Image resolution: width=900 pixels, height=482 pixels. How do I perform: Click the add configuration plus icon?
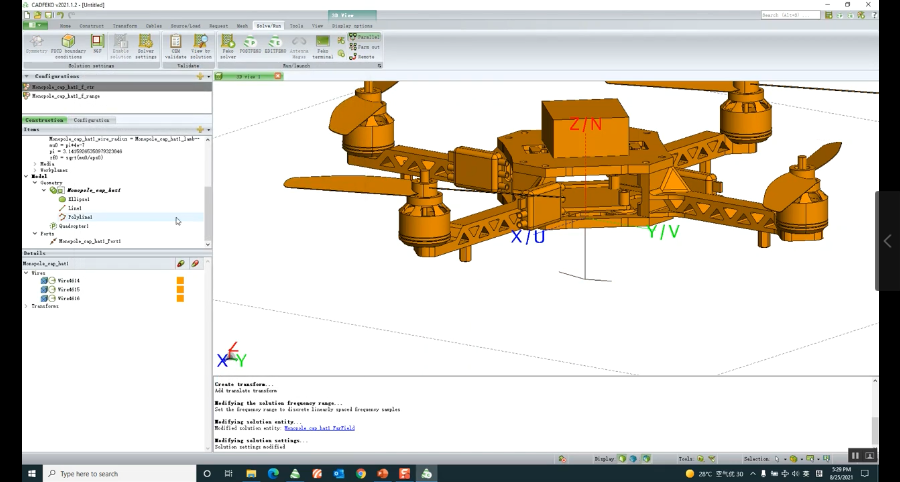pyautogui.click(x=200, y=76)
